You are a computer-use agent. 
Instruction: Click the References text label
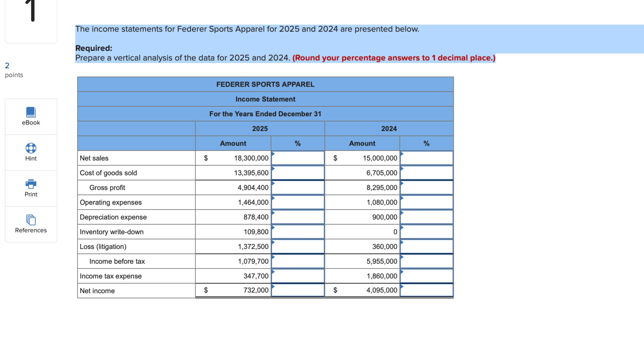tap(31, 230)
